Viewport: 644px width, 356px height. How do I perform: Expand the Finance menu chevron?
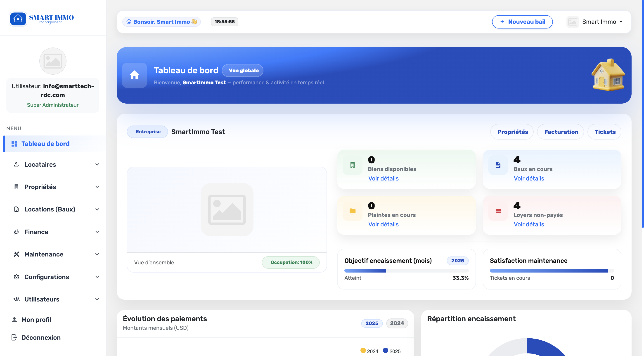[x=97, y=232]
